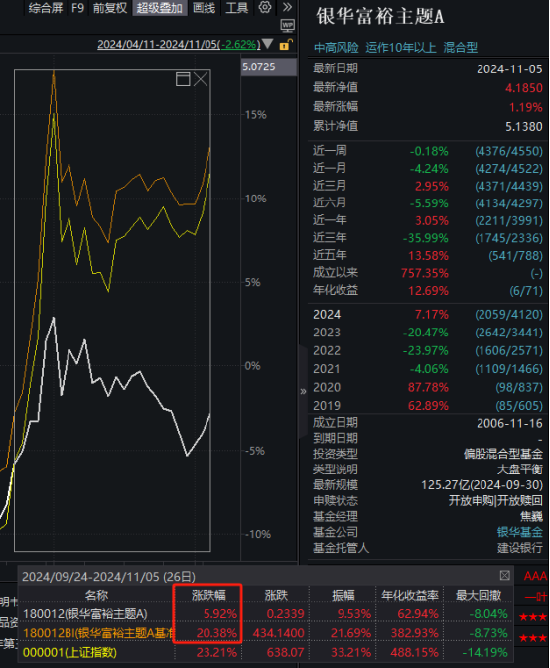
Task: Click the 年化收益 ranking (6/71)
Action: pyautogui.click(x=526, y=291)
